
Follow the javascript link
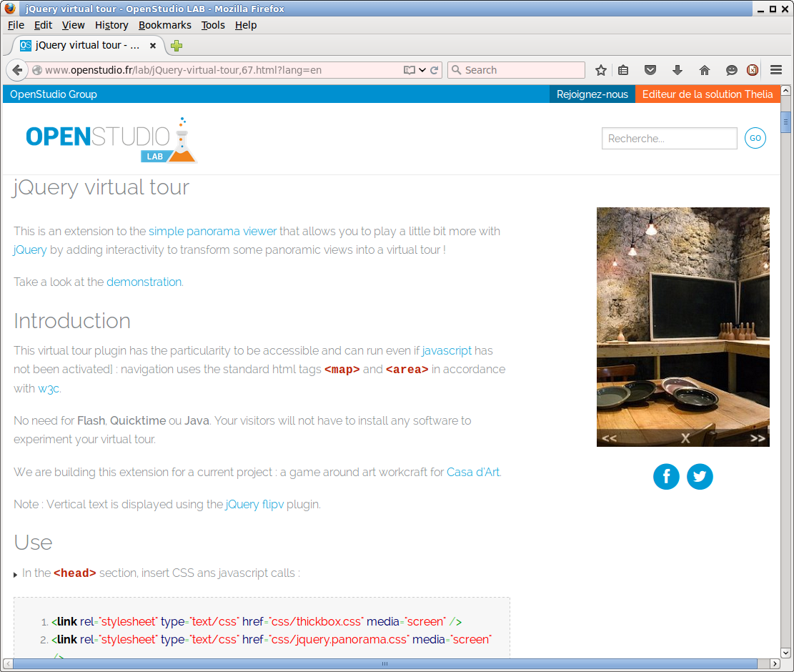pyautogui.click(x=446, y=351)
